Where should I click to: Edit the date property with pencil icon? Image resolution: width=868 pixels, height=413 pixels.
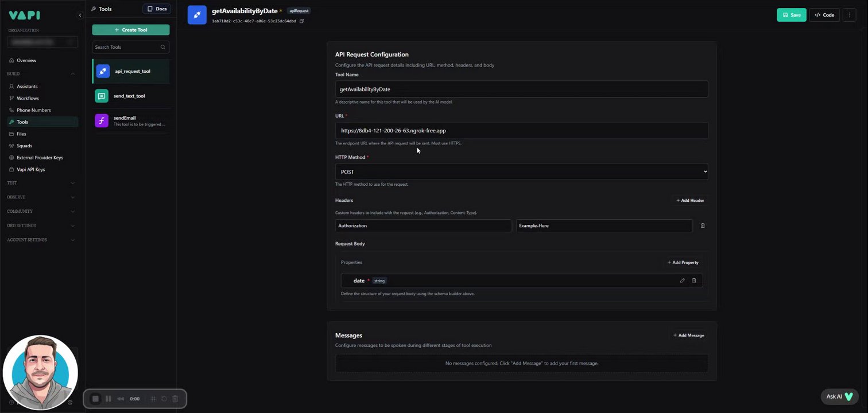click(x=682, y=280)
